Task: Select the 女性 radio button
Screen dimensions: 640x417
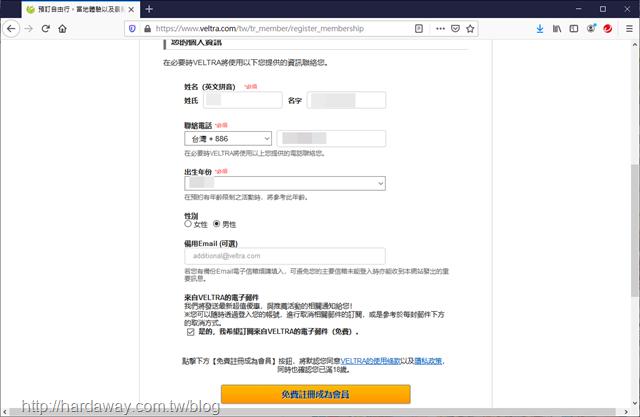Action: 188,224
